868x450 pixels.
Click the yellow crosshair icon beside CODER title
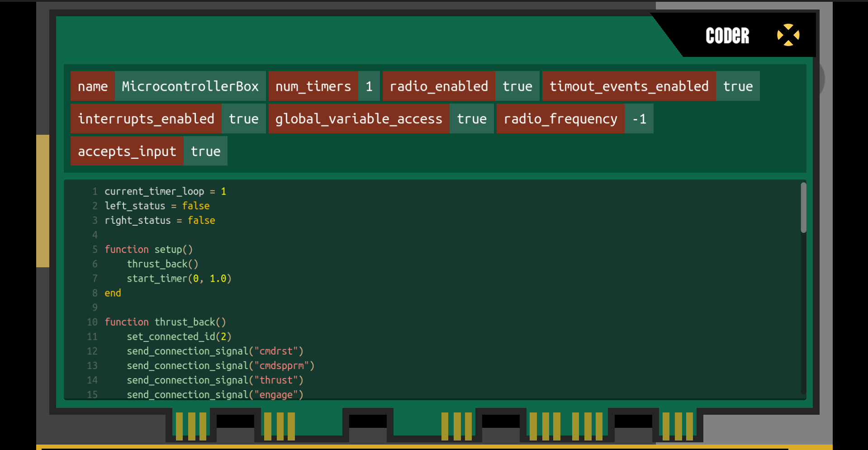(788, 35)
